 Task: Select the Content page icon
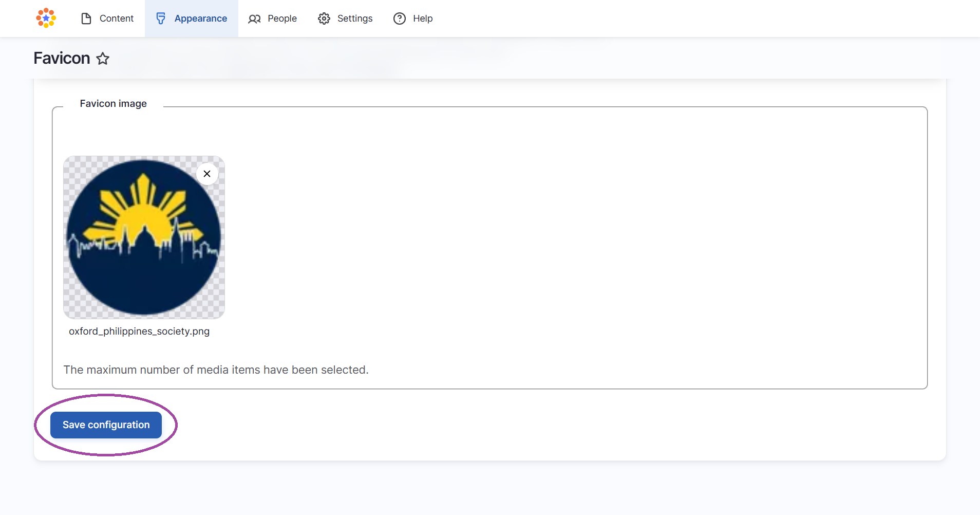(x=86, y=18)
